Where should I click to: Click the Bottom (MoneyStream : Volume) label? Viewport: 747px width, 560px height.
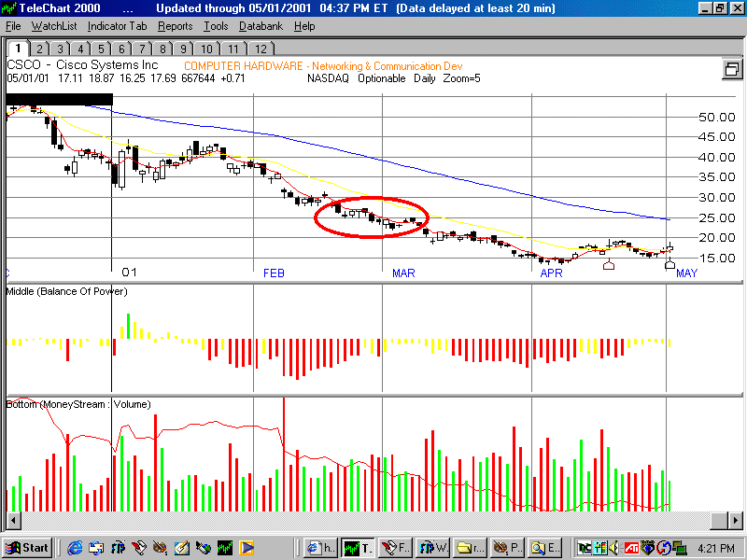(x=78, y=404)
